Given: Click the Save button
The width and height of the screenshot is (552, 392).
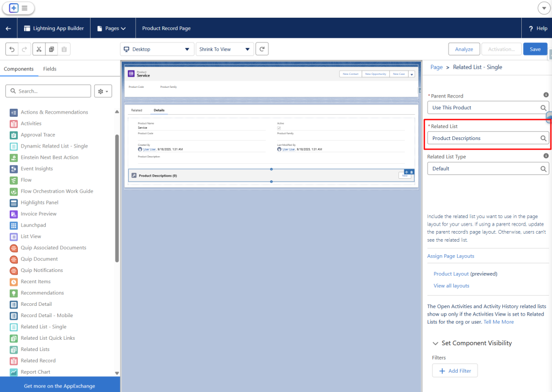Looking at the screenshot, I should pyautogui.click(x=535, y=49).
